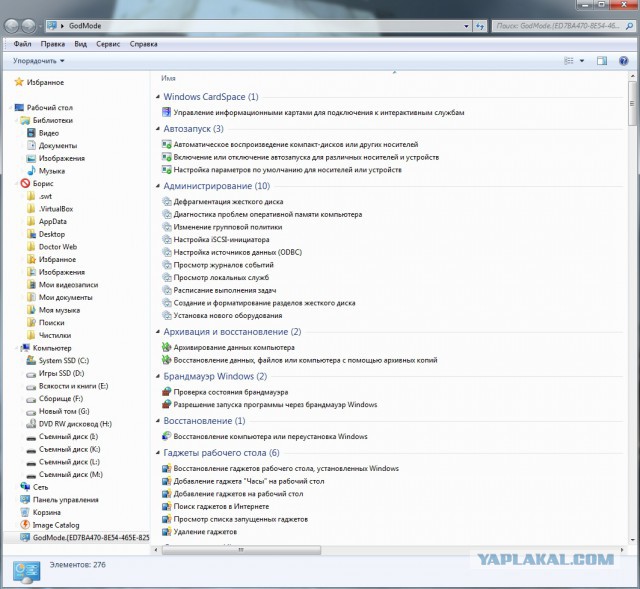
Task: Click the refresh icon beside address bar
Action: [480, 26]
